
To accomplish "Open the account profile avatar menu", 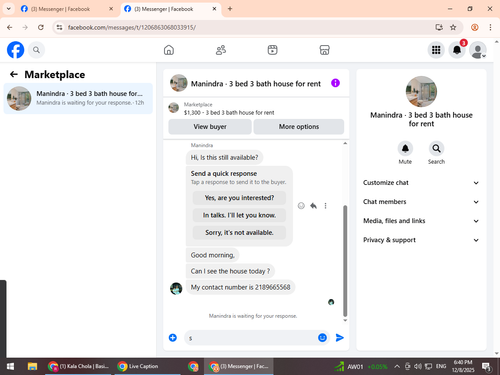I will coord(478,50).
